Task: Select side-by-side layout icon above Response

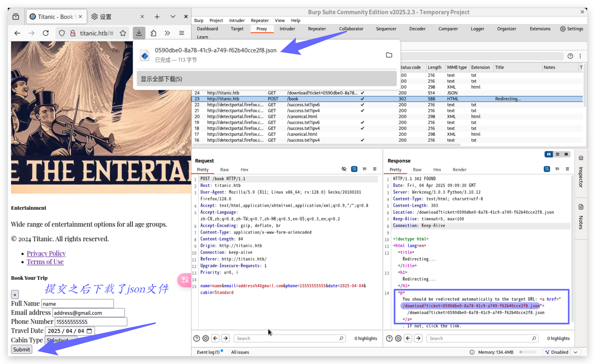Action: coord(549,154)
